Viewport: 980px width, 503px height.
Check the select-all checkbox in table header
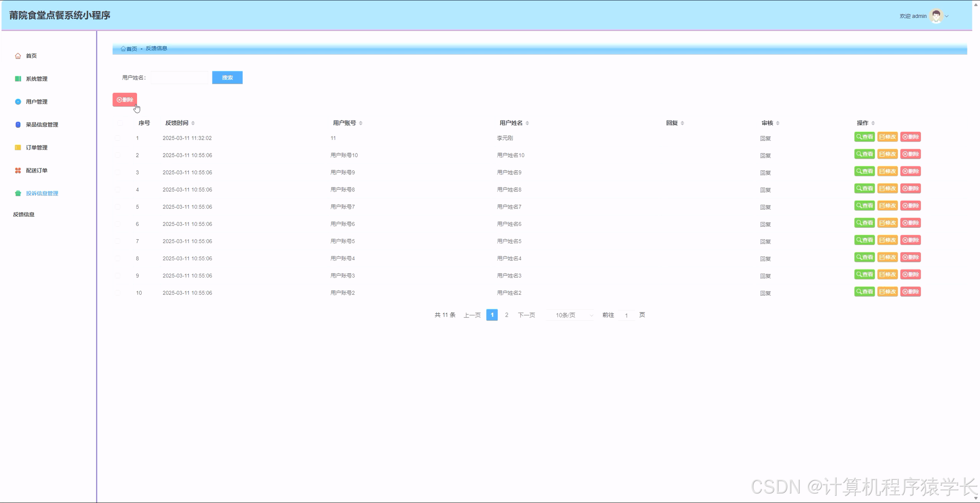(120, 123)
